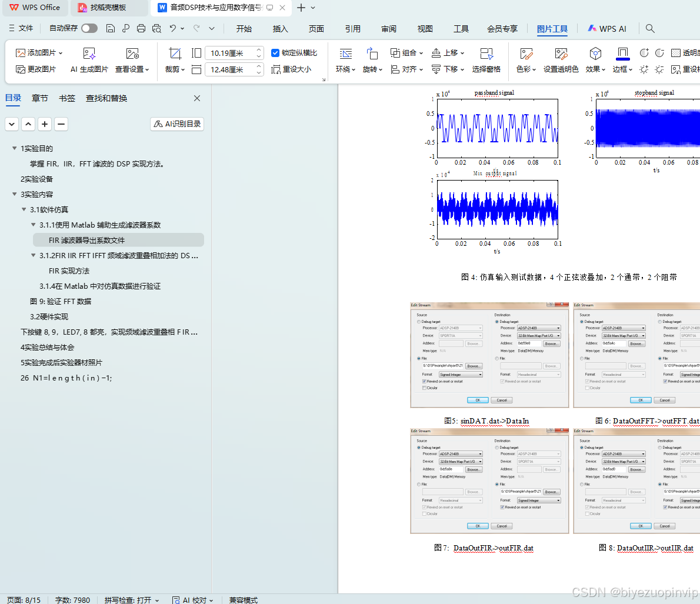Click collapse-up chevron in outline toolbar
This screenshot has width=700, height=604.
28,124
